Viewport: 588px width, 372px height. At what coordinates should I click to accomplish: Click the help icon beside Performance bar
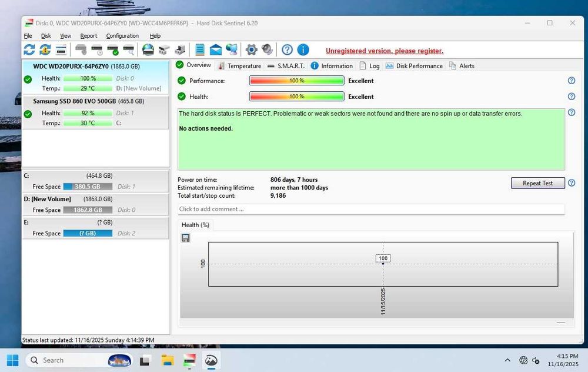[x=572, y=81]
